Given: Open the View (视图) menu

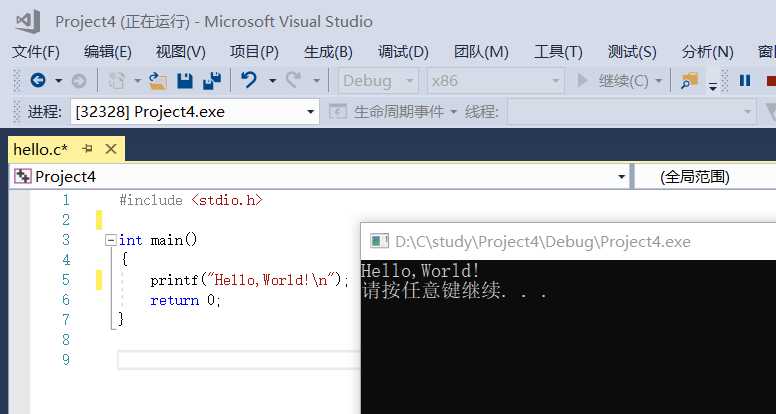Looking at the screenshot, I should click(x=180, y=52).
